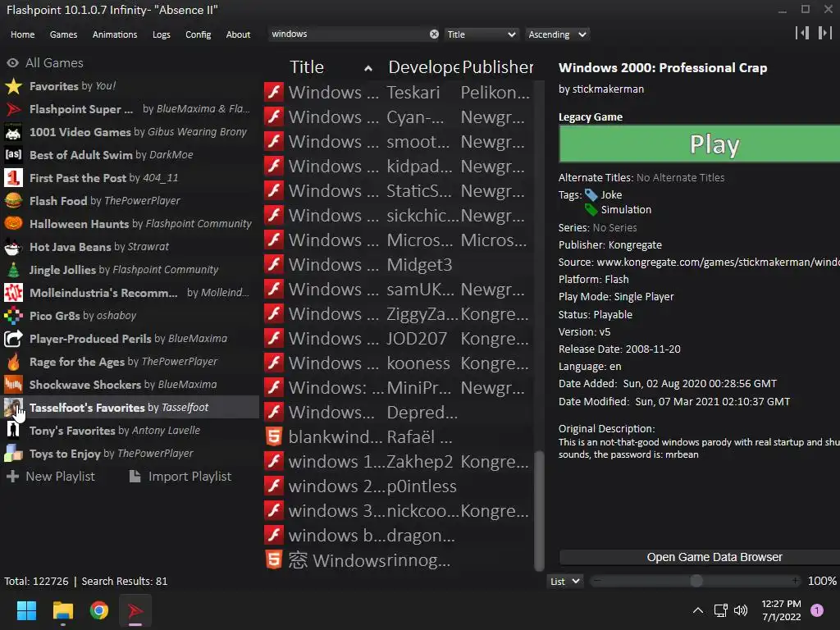This screenshot has width=840, height=630.
Task: Open Best of Adult Swim playlist icon
Action: click(13, 155)
